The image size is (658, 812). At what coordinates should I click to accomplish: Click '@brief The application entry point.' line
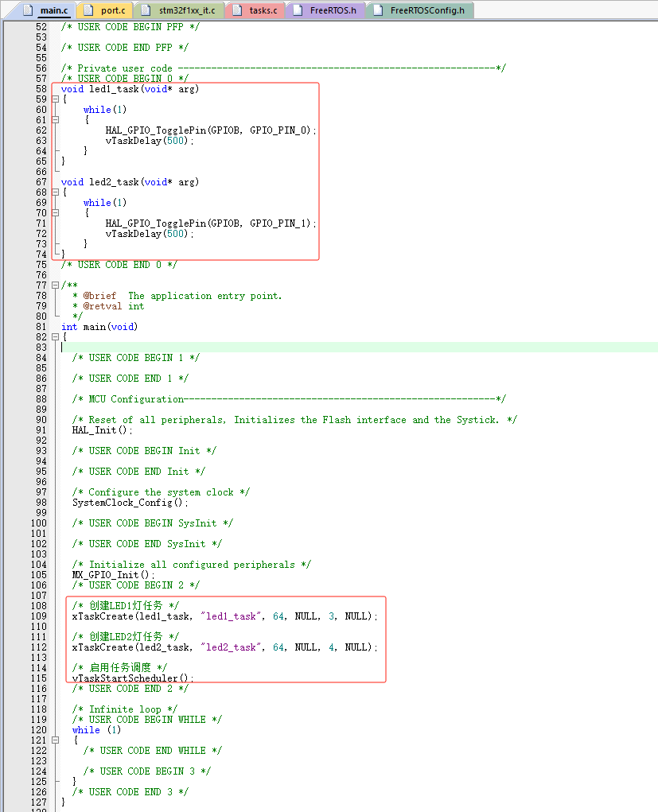click(x=177, y=296)
